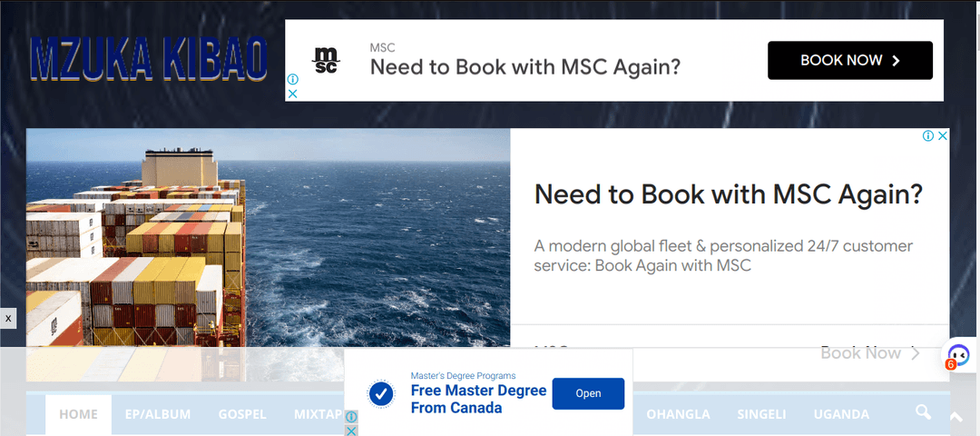This screenshot has width=980, height=436.
Task: Click the MZUKA KIBAO site logo
Action: 149,60
